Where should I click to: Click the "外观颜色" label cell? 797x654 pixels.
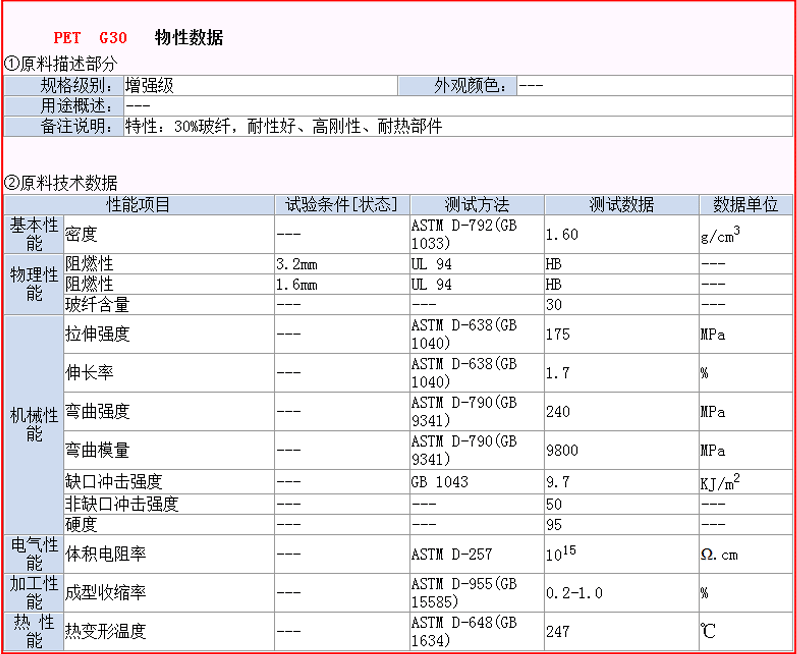point(471,86)
